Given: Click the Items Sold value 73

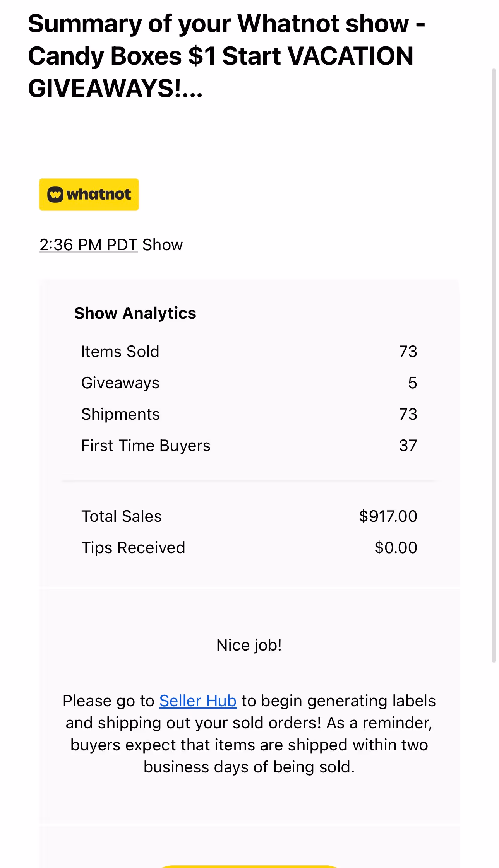Looking at the screenshot, I should [408, 352].
